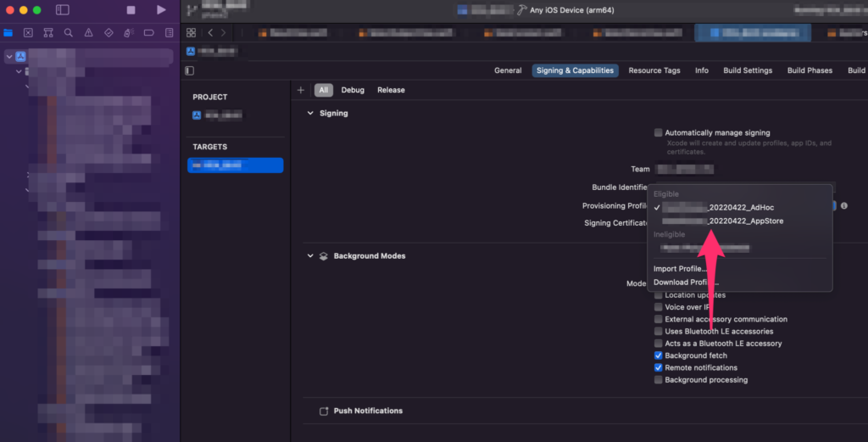The height and width of the screenshot is (442, 868).
Task: Open the Find navigator magnifier
Action: pyautogui.click(x=68, y=33)
